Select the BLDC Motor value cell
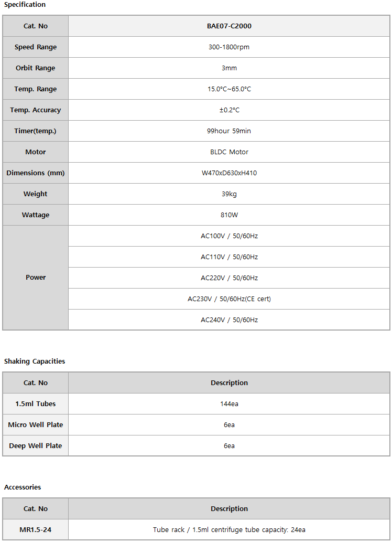The image size is (392, 542). (229, 152)
